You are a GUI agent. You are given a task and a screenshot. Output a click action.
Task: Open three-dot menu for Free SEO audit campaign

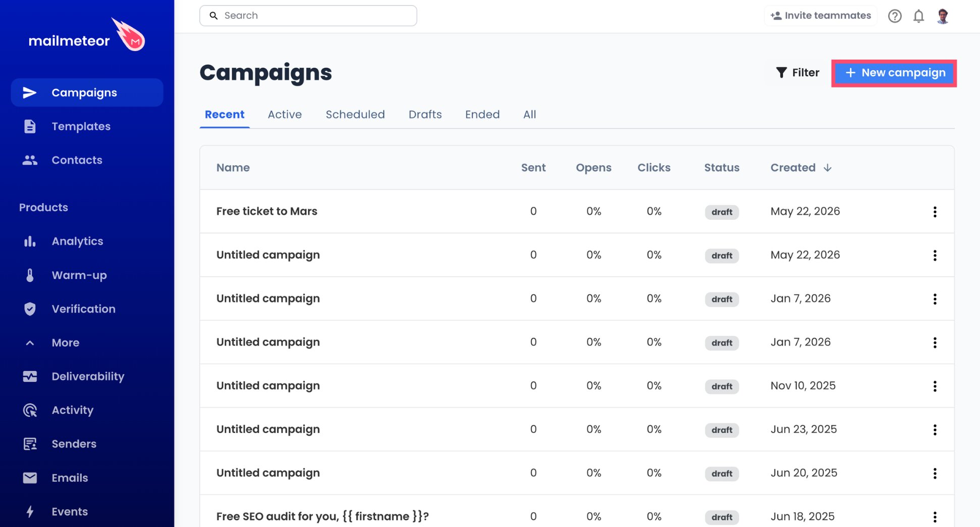(935, 517)
